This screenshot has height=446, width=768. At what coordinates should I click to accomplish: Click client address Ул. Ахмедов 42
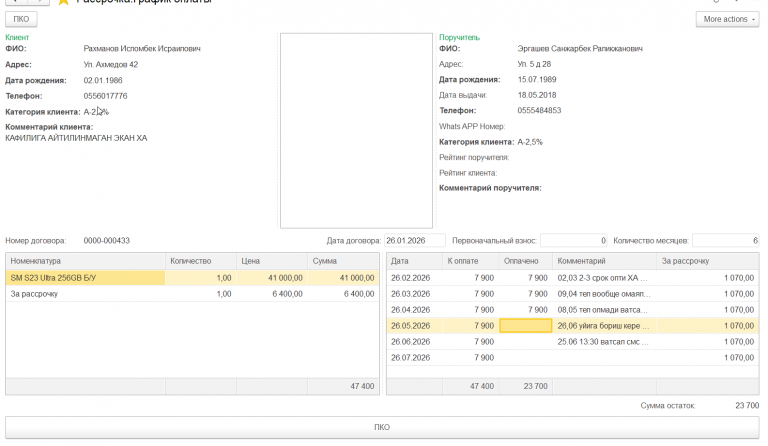(x=111, y=65)
